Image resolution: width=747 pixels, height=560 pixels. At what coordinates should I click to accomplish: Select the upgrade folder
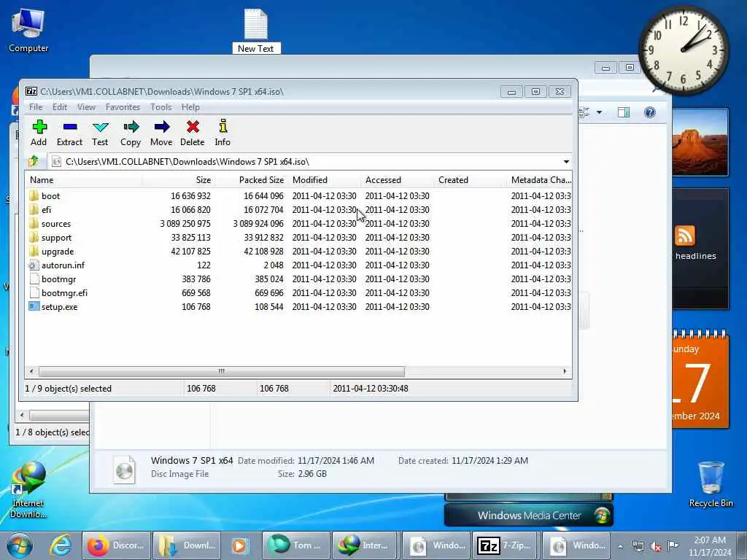(x=57, y=251)
